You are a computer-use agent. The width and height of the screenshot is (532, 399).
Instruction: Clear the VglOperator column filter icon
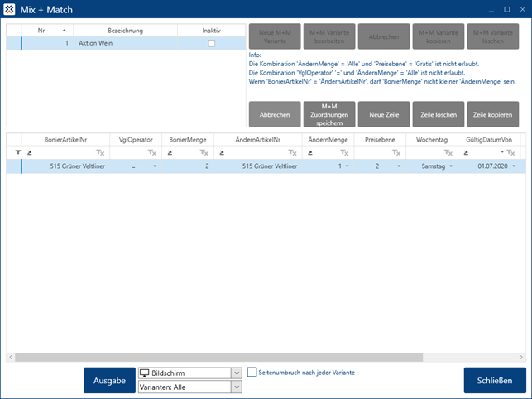tap(151, 153)
